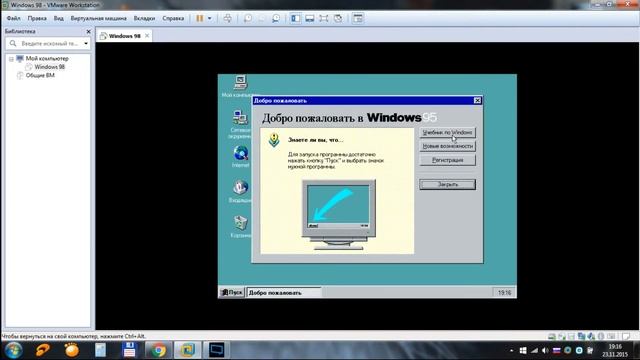Click the Новые возможности button
This screenshot has height=360, width=640.
tap(447, 146)
